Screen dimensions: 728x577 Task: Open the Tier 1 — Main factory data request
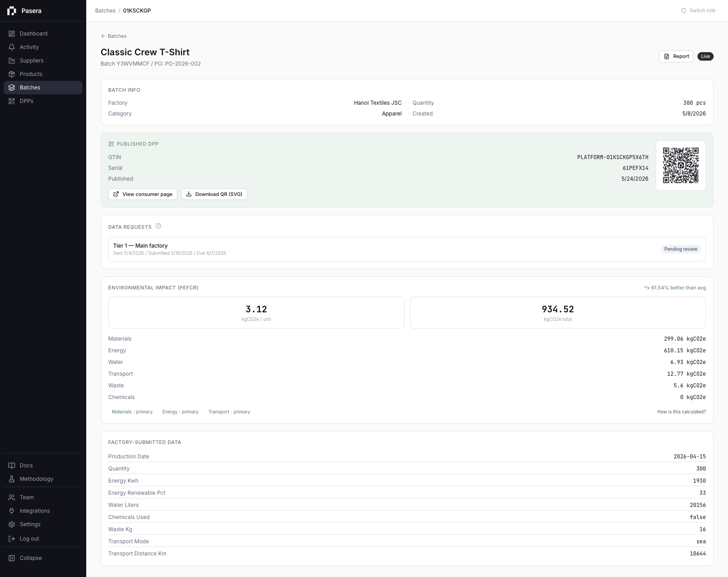(x=407, y=249)
